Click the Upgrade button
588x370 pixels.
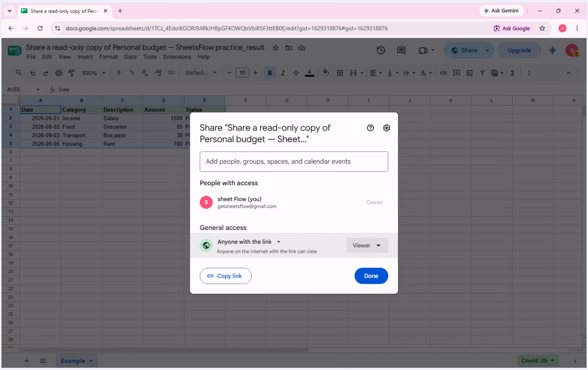click(x=519, y=50)
